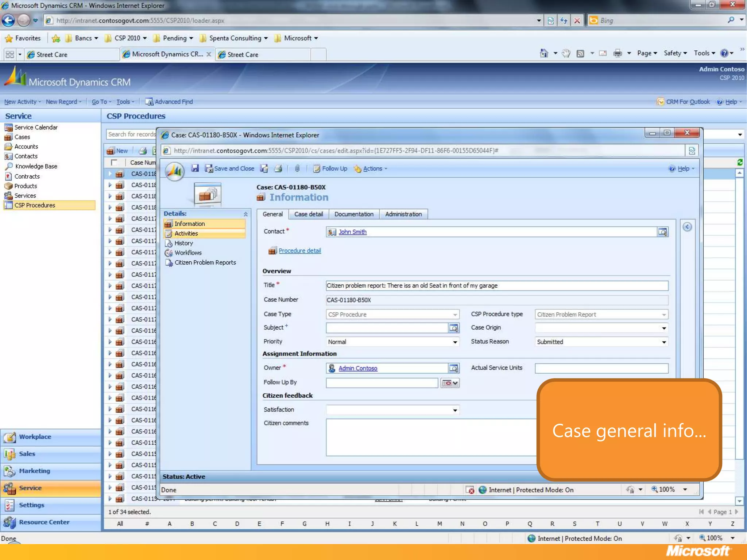Open the Contact lookup button

pos(662,232)
